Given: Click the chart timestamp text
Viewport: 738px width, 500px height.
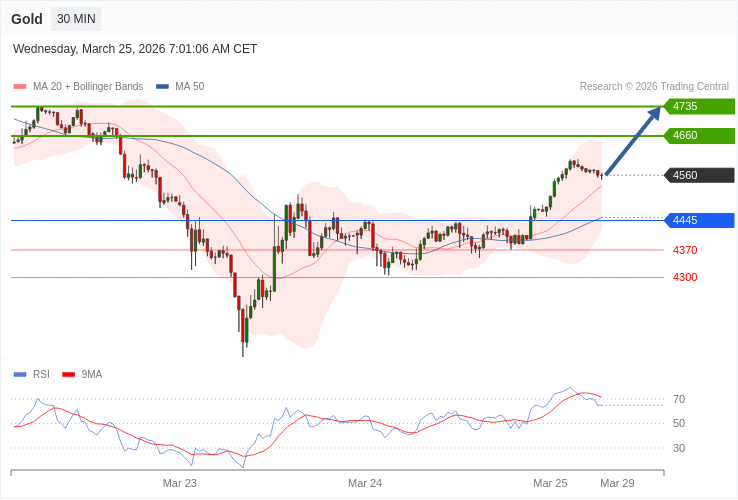Looking at the screenshot, I should tap(135, 48).
